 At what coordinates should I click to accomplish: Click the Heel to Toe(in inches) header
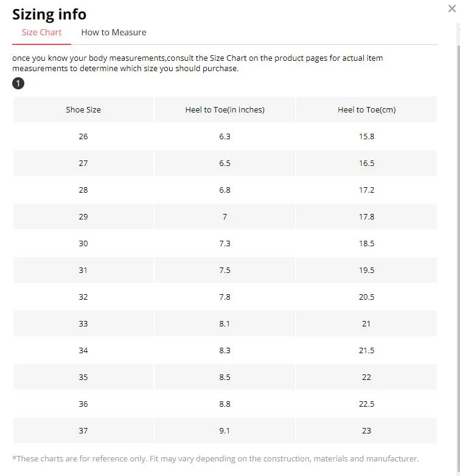pyautogui.click(x=225, y=109)
